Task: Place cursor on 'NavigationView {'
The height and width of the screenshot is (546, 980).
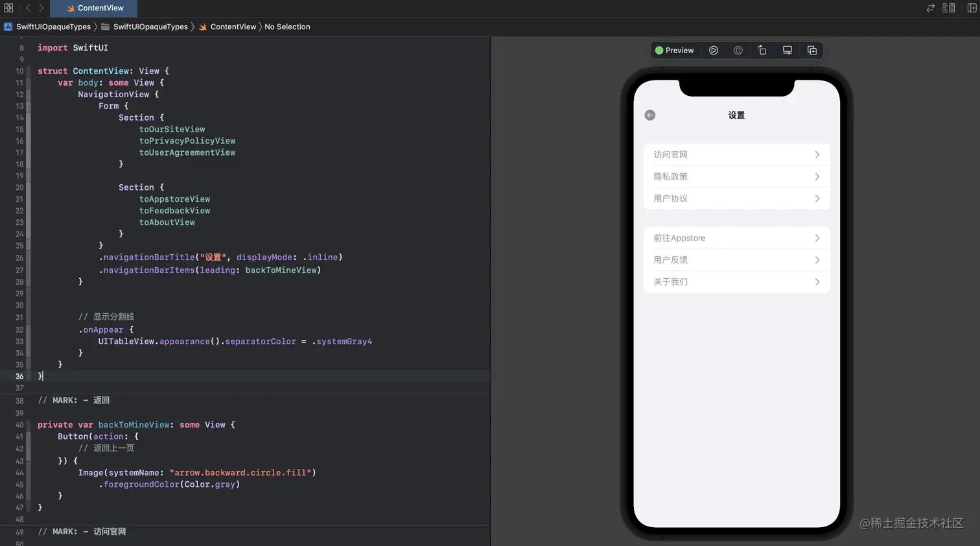Action: [119, 95]
